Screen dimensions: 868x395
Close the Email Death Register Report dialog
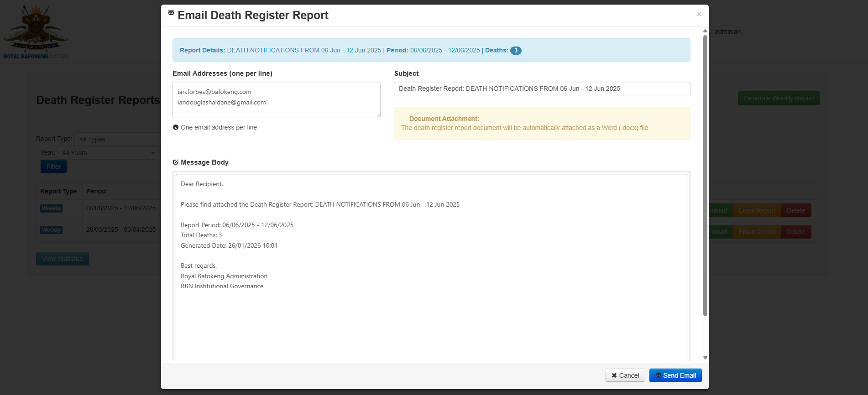(x=699, y=15)
